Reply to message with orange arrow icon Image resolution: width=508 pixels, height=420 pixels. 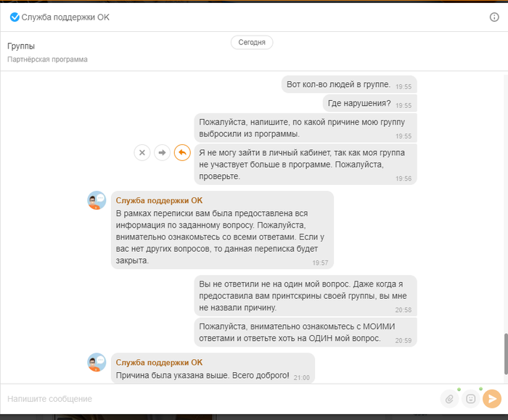coord(182,152)
